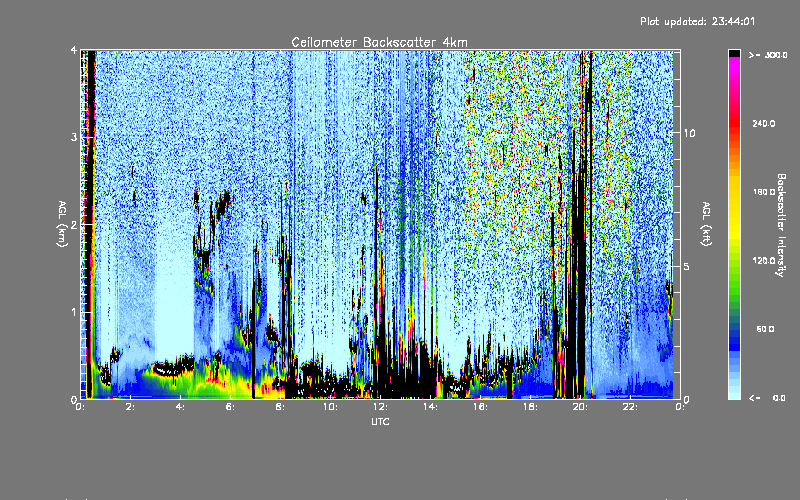Click the "6:" UTC tick label
Image resolution: width=800 pixels, height=500 pixels.
(231, 407)
